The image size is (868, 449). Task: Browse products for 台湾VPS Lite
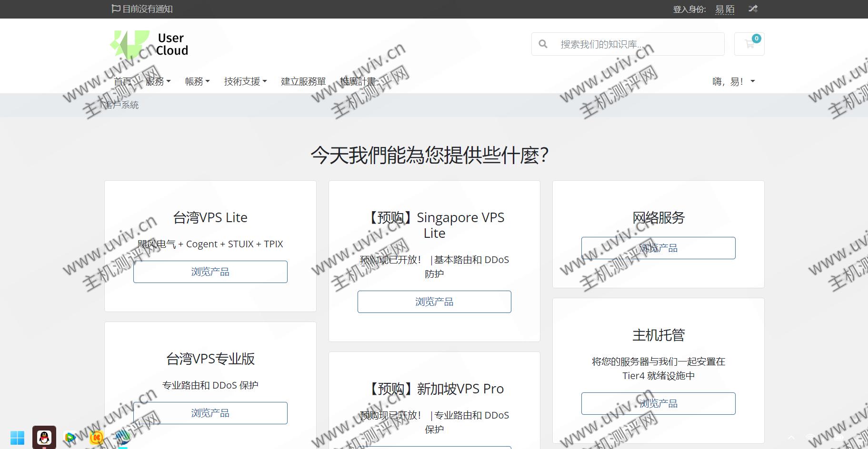[210, 272]
